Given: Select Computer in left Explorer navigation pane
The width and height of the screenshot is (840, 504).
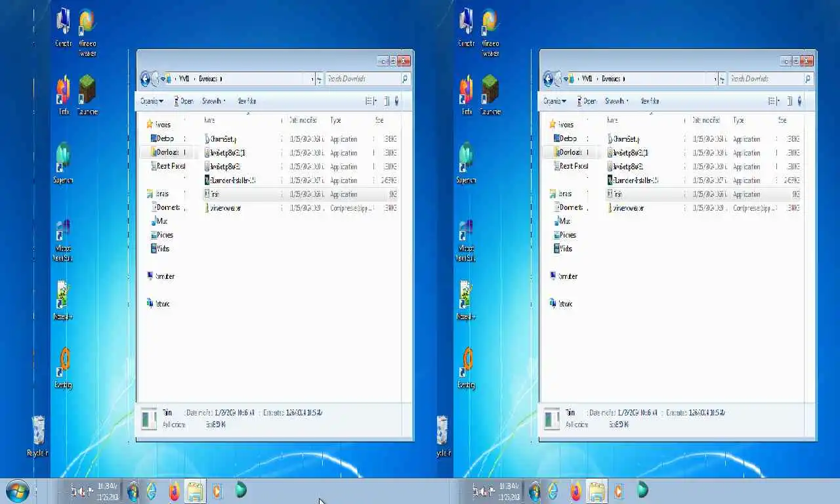Looking at the screenshot, I should 161,276.
